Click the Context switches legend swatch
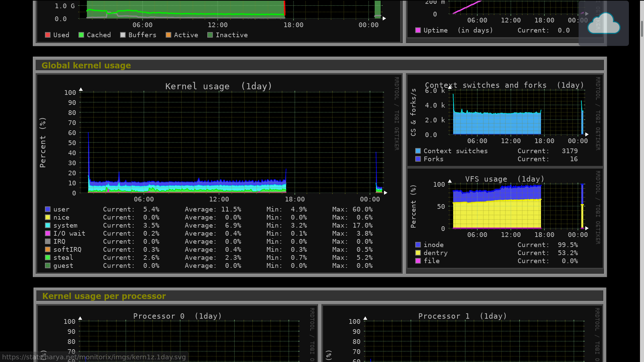This screenshot has height=362, width=644. click(418, 151)
